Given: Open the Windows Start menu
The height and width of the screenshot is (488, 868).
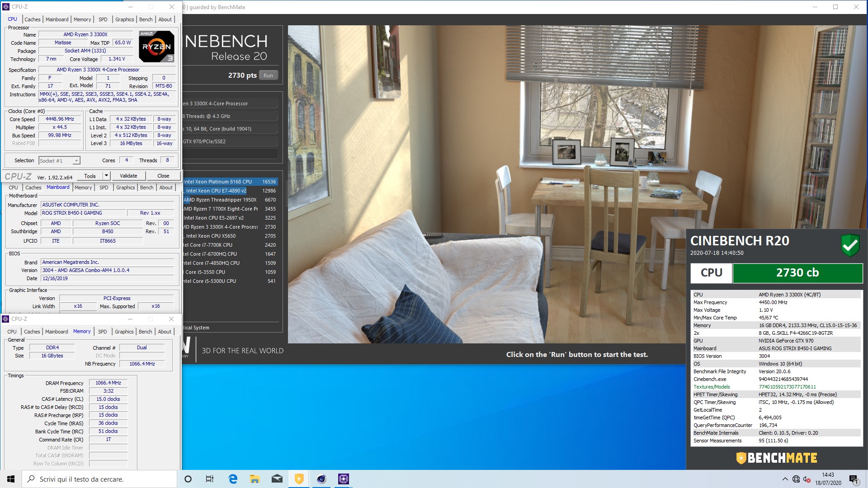Looking at the screenshot, I should pyautogui.click(x=11, y=479).
